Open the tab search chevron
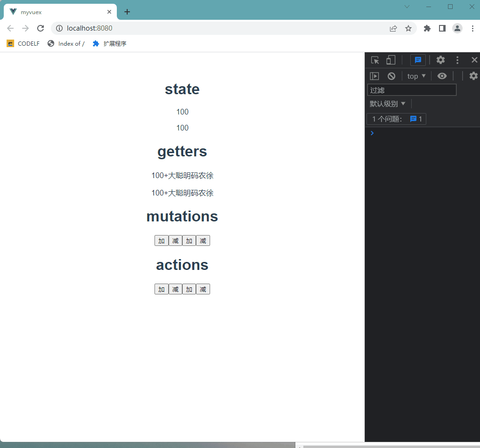Image resolution: width=480 pixels, height=448 pixels. click(x=407, y=7)
